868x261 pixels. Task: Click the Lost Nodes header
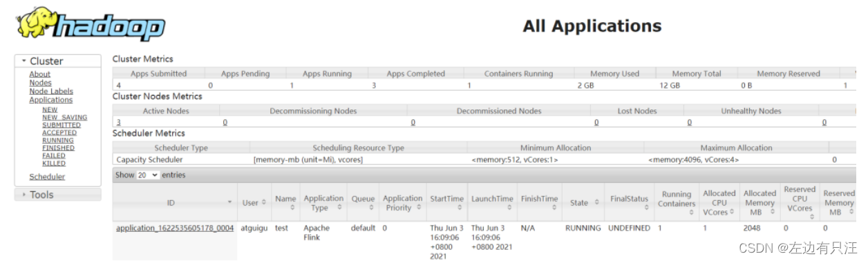coord(637,111)
